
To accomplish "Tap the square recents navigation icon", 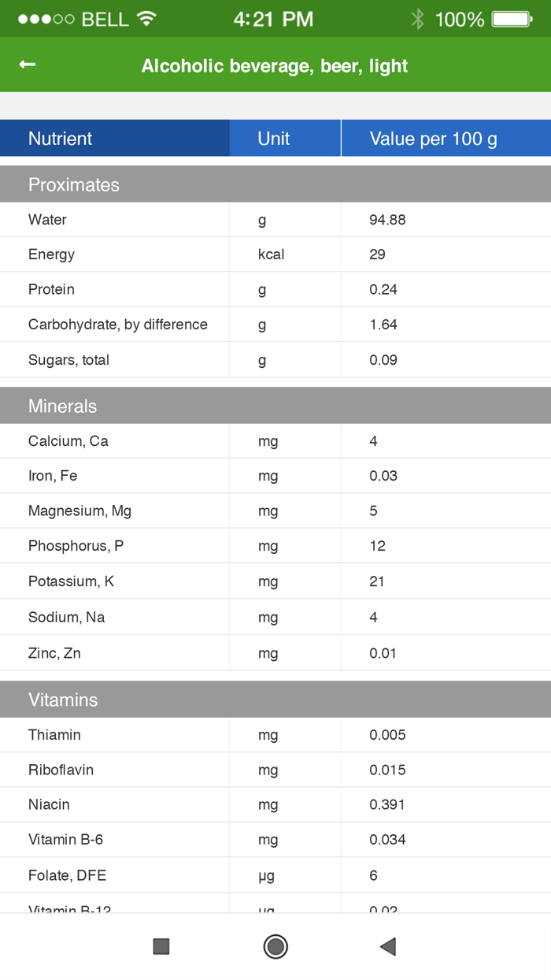I will point(161,947).
